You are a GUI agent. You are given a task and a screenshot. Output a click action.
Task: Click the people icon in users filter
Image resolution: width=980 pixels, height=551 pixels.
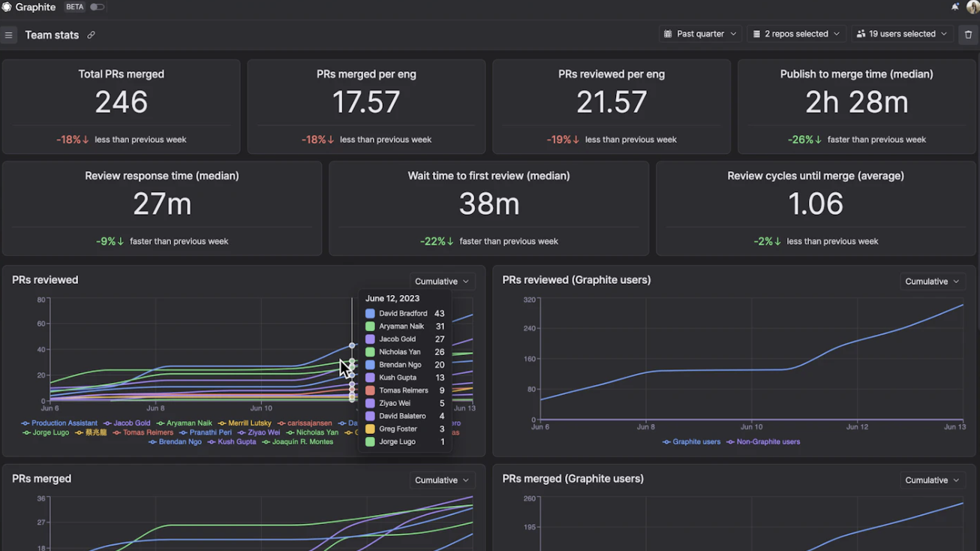pyautogui.click(x=861, y=35)
